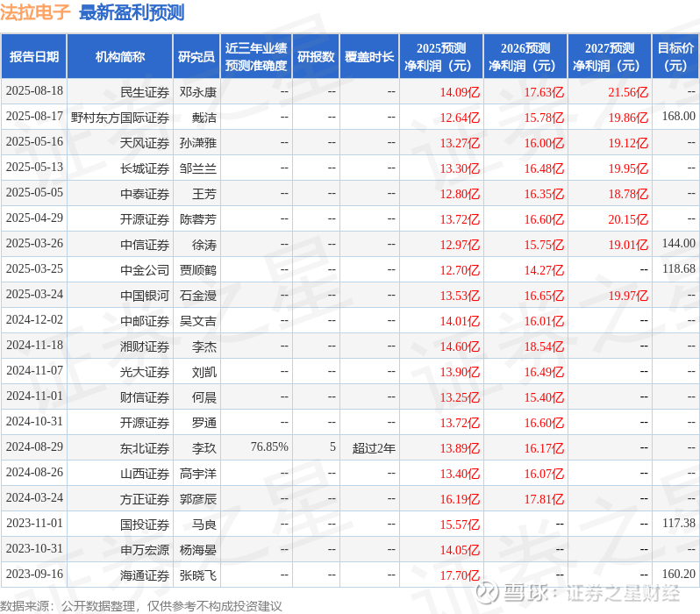Select the date 2025-08-18
Viewport: 700px width, 614px height.
[34, 91]
